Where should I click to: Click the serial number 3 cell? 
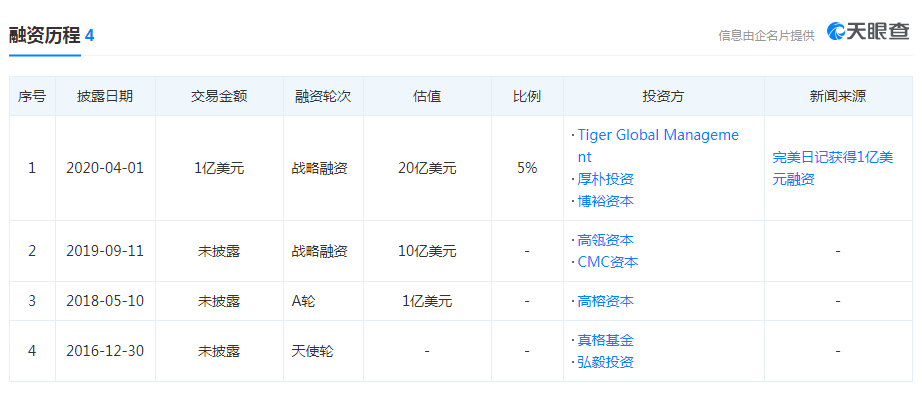[32, 301]
